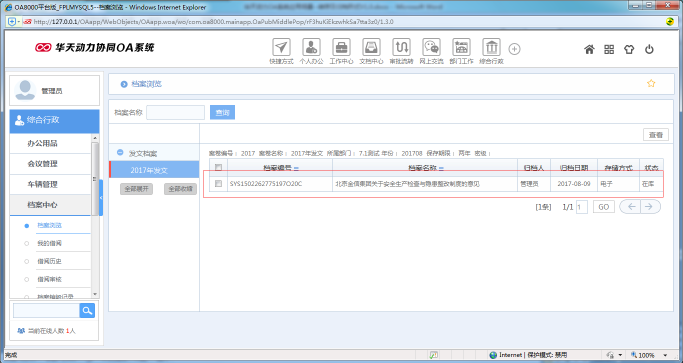Click the page number input box
The image size is (683, 363).
[582, 207]
